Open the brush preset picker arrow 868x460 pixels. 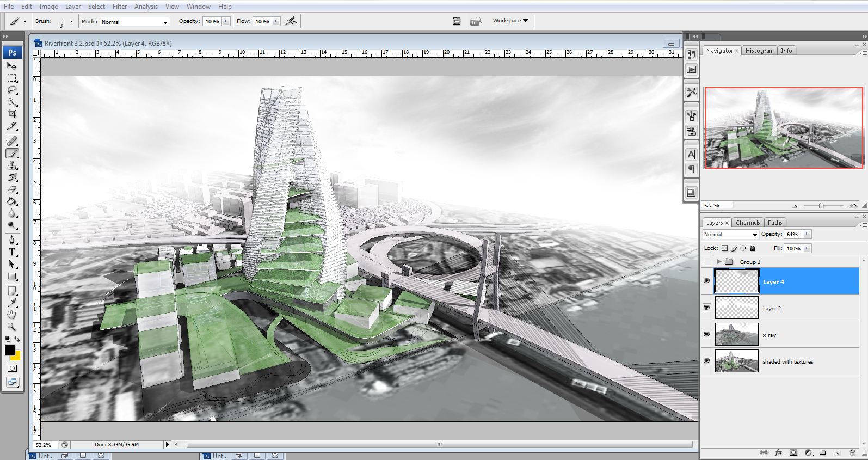pos(71,22)
